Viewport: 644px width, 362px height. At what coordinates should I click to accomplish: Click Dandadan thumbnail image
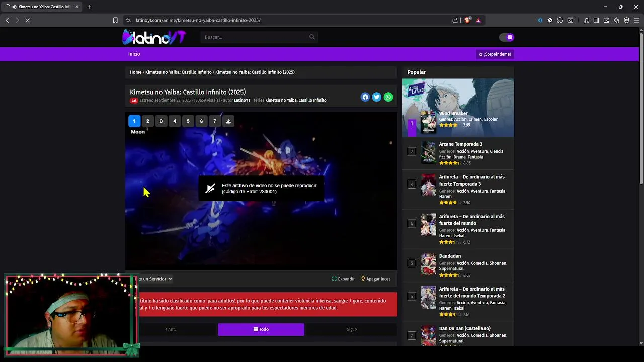(429, 264)
